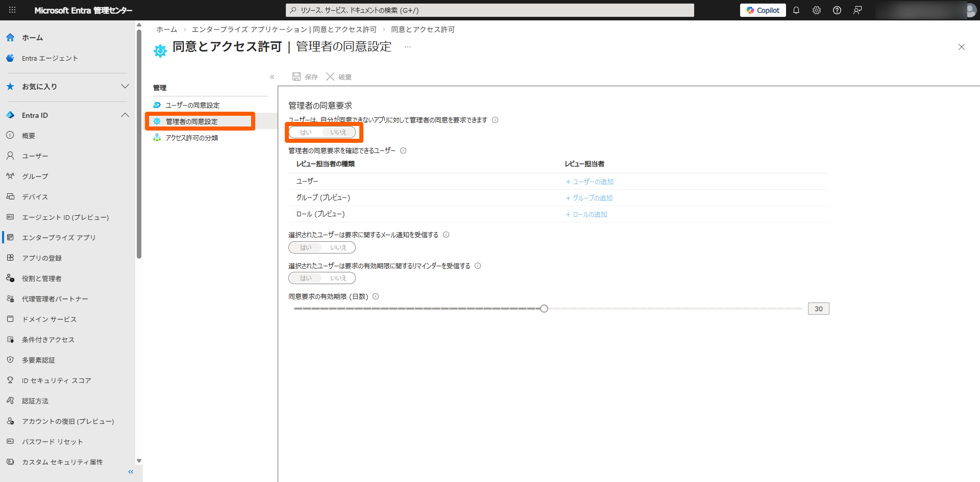Open the portal menu grid icon
This screenshot has height=482, width=980.
coord(12,10)
